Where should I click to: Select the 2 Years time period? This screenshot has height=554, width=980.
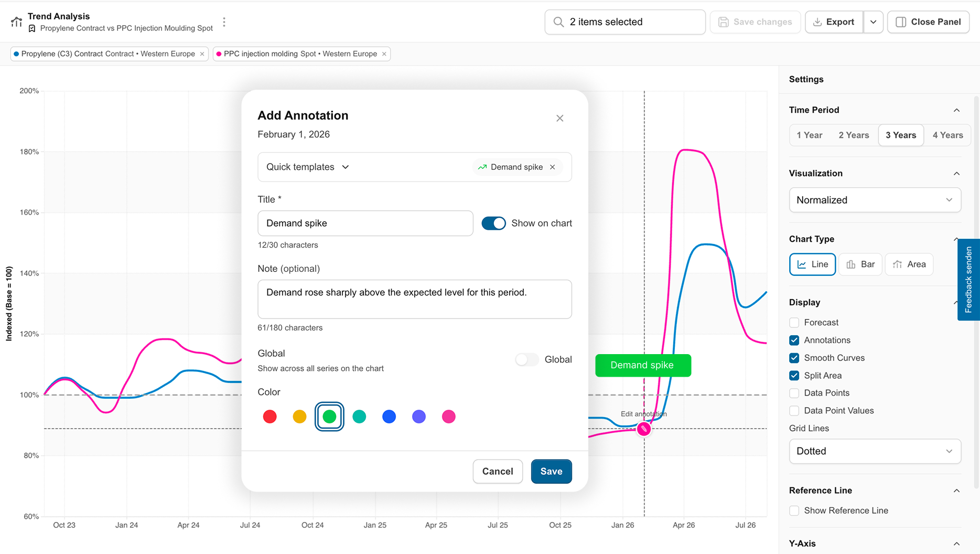tap(854, 135)
